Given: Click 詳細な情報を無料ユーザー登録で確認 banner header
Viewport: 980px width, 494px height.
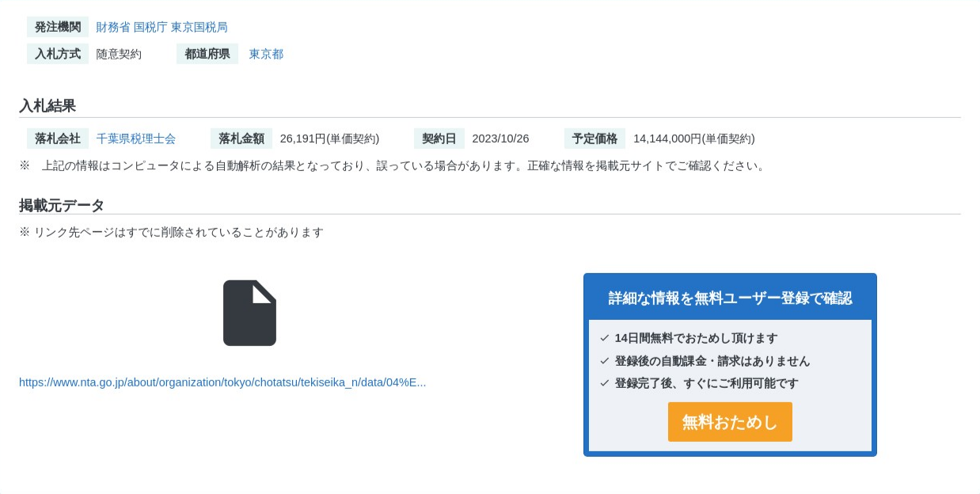Looking at the screenshot, I should point(730,298).
